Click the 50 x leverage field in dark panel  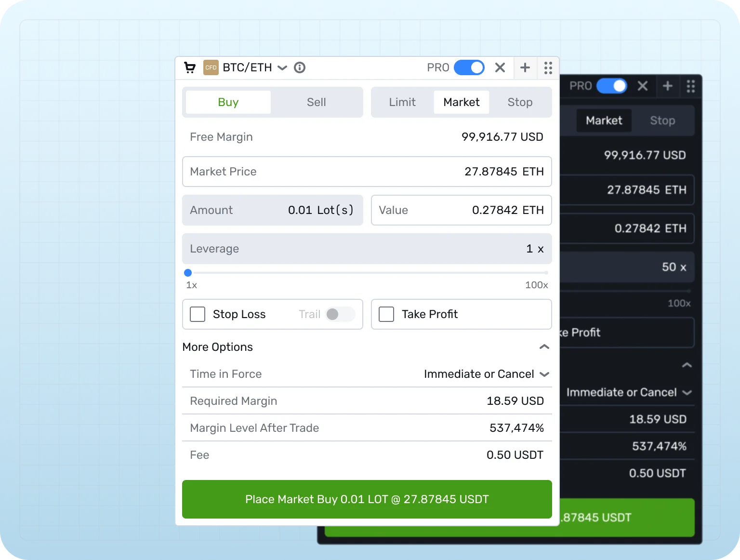(x=627, y=267)
